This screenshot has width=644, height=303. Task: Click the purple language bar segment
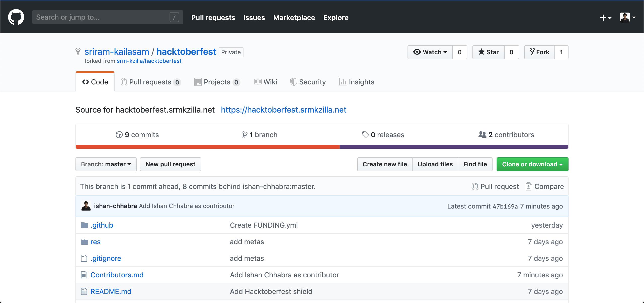tap(454, 147)
